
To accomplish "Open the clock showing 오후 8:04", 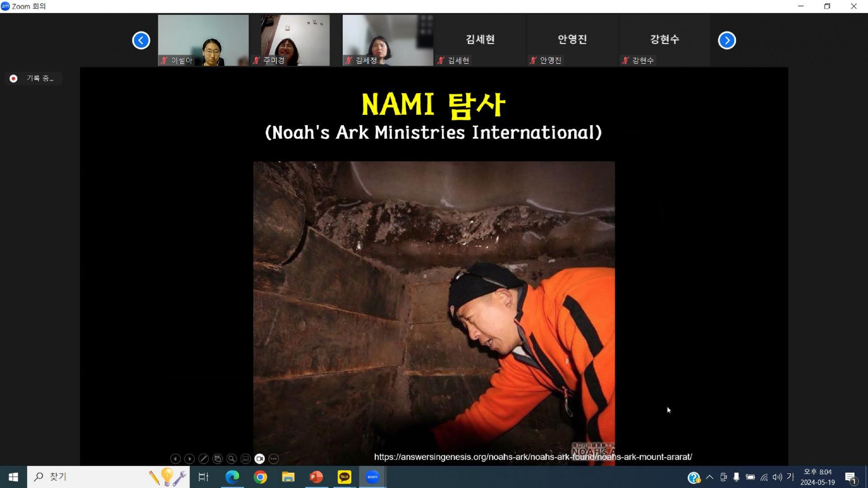I will tap(817, 477).
